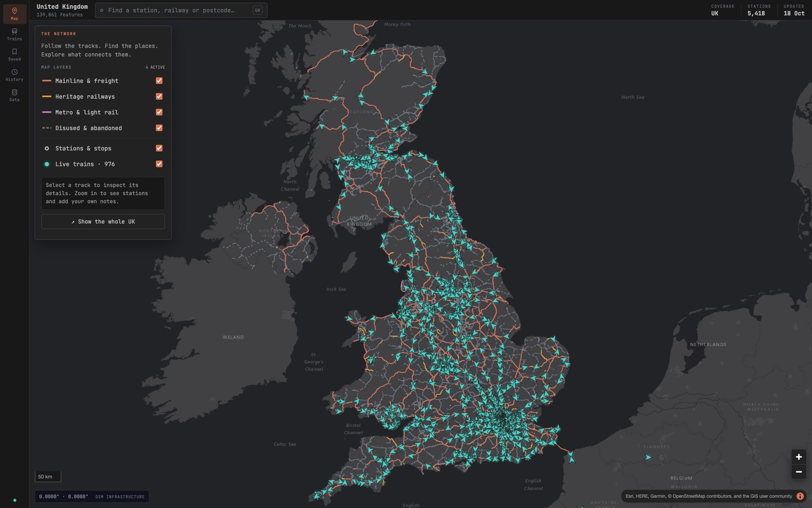Click THE NETWORK panel heading
This screenshot has width=812, height=508.
pyautogui.click(x=58, y=34)
